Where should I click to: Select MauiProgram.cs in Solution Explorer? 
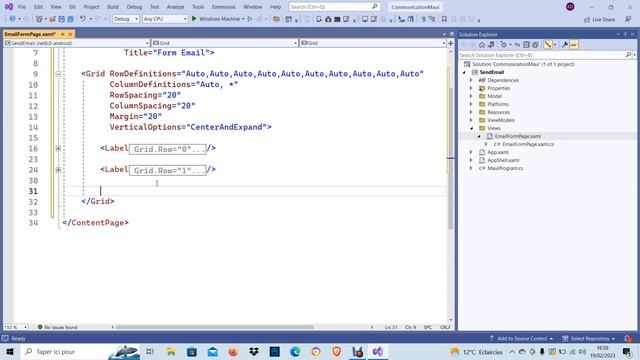(505, 168)
